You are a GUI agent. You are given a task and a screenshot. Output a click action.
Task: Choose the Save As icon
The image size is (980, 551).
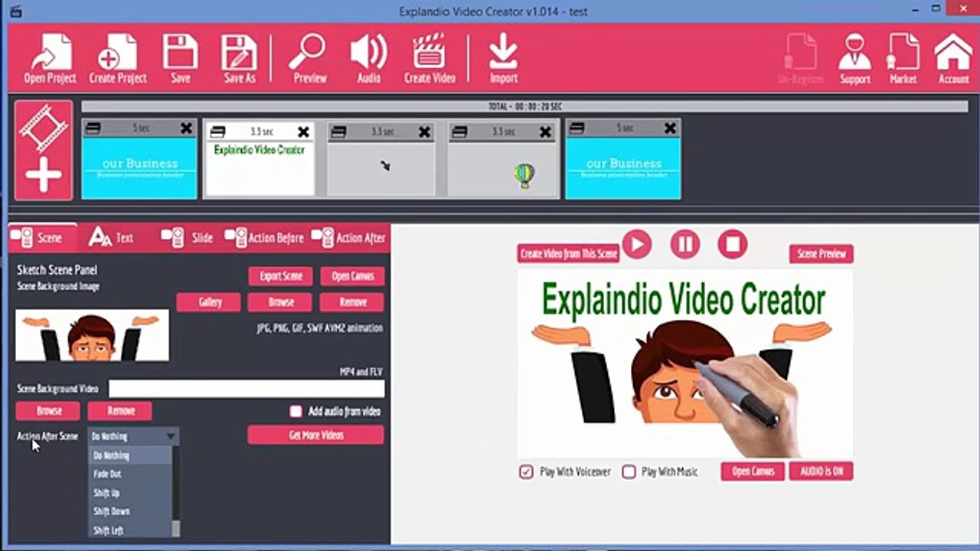tap(240, 57)
